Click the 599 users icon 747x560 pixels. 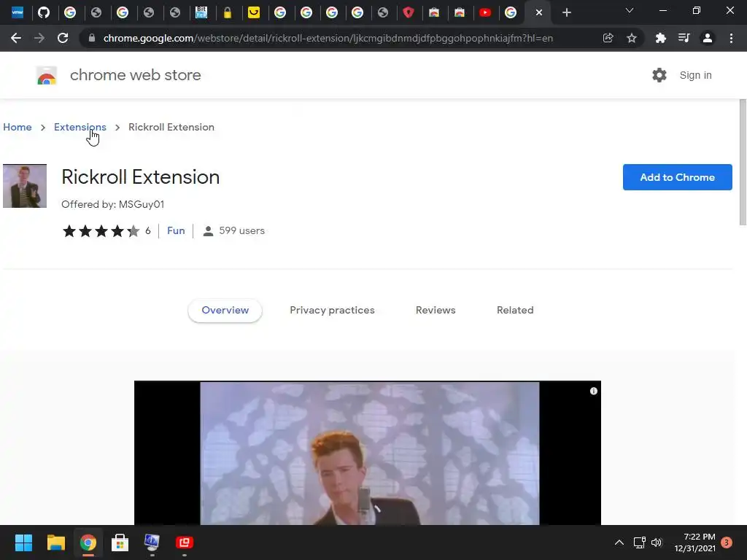[208, 231]
